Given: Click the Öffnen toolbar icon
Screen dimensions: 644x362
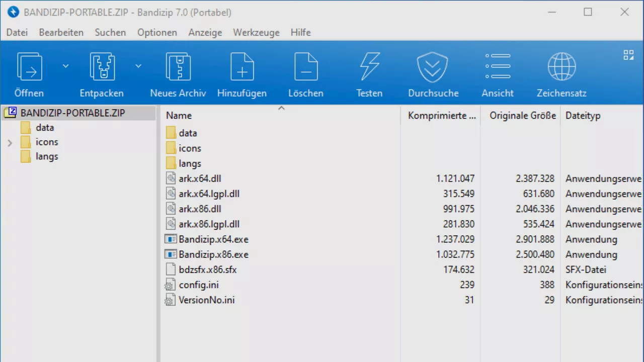Looking at the screenshot, I should [29, 66].
